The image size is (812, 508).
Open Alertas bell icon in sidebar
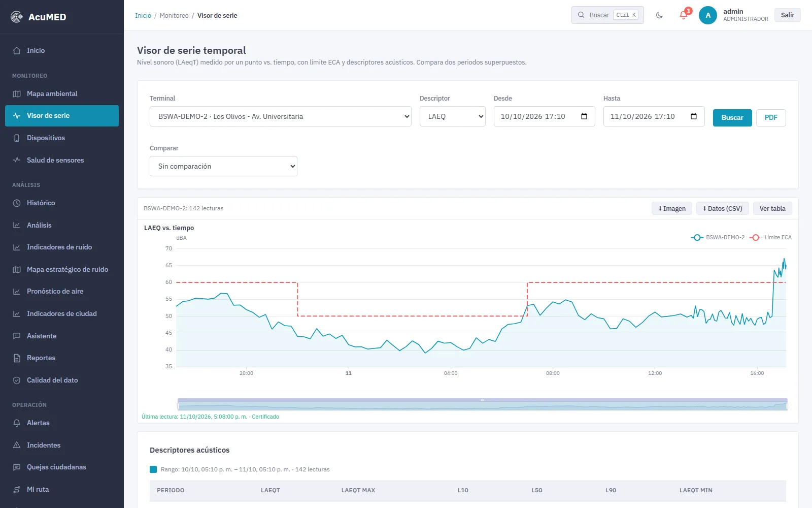(x=17, y=423)
